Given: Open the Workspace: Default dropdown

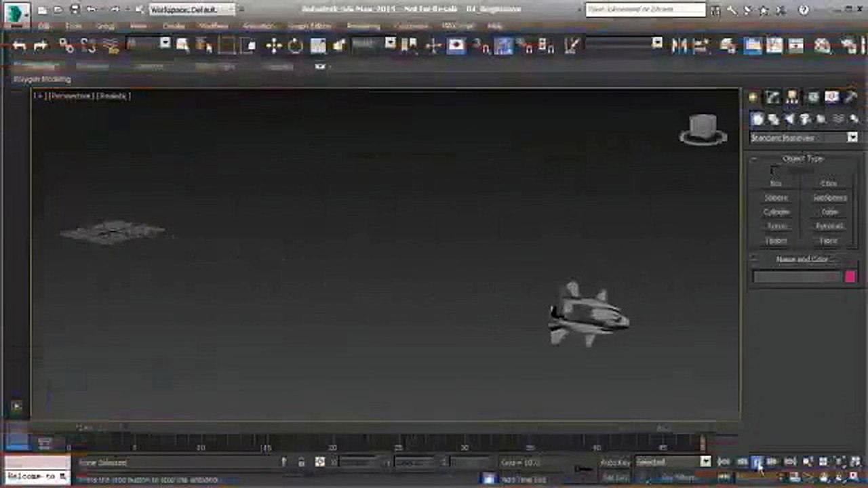Looking at the screenshot, I should point(192,9).
